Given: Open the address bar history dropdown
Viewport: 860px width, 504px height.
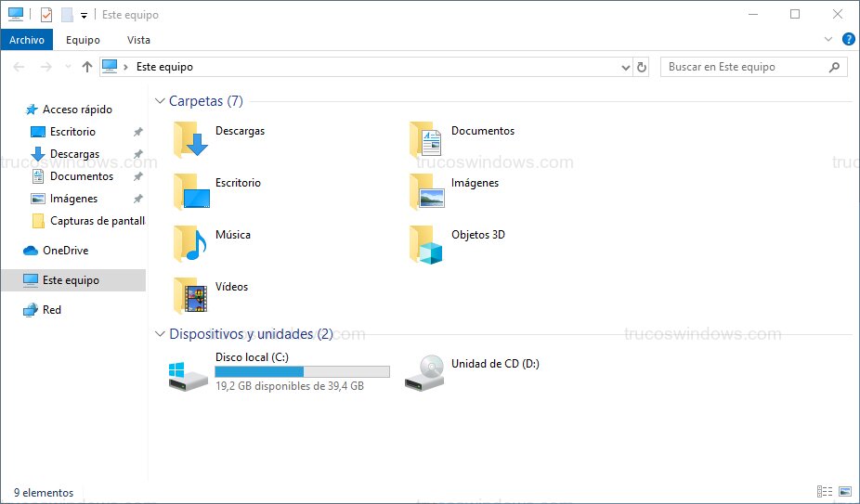Looking at the screenshot, I should pos(624,67).
